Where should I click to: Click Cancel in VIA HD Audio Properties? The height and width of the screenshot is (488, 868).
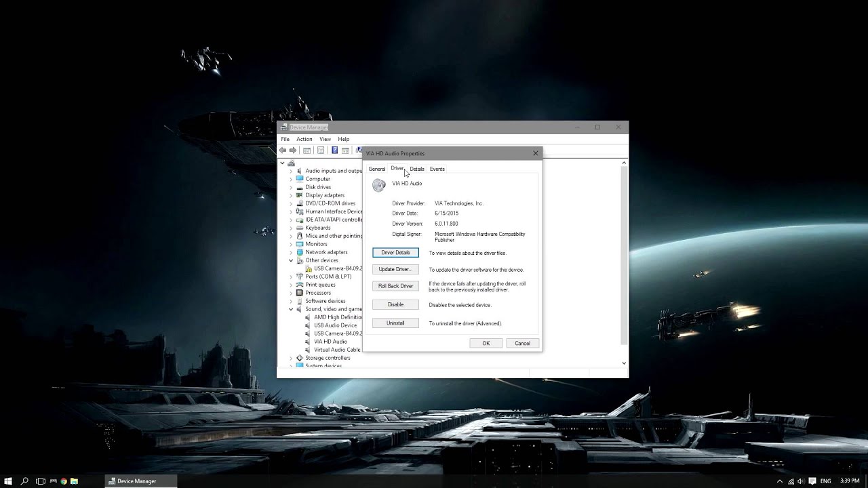(522, 343)
